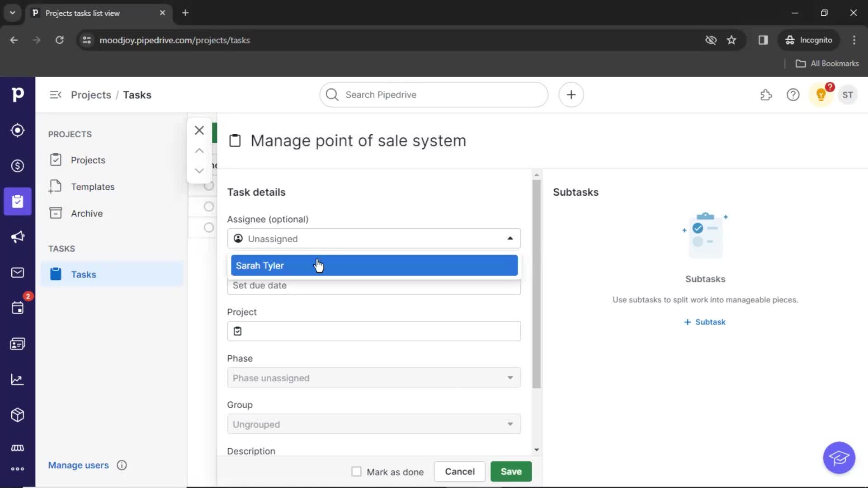Image resolution: width=868 pixels, height=488 pixels.
Task: Click the Cancel button
Action: pos(460,471)
